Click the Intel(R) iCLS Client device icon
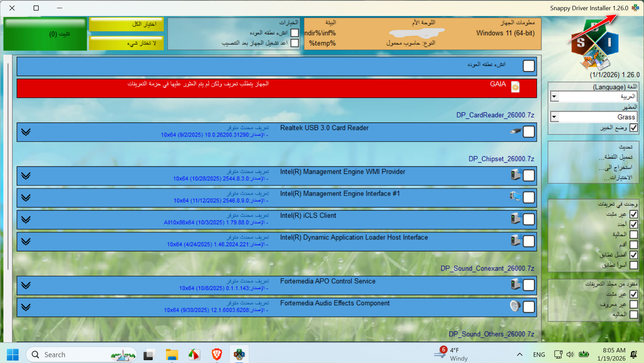This screenshot has width=644, height=363. point(516,218)
